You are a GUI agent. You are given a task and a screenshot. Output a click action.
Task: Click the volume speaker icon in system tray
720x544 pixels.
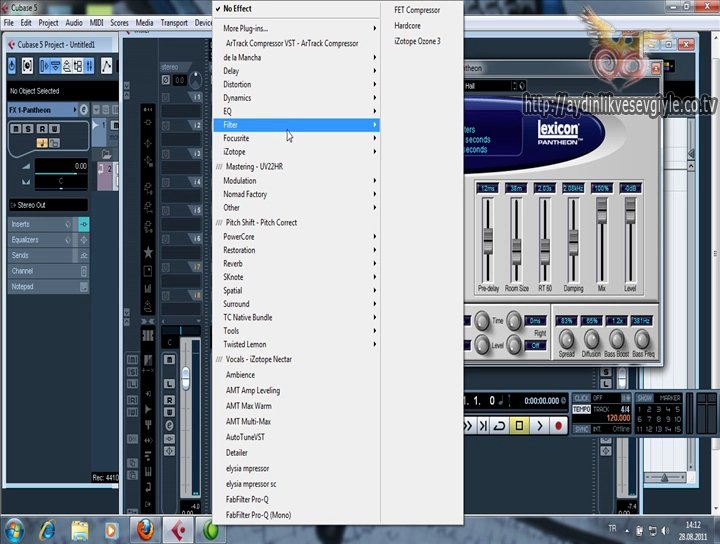(x=665, y=531)
